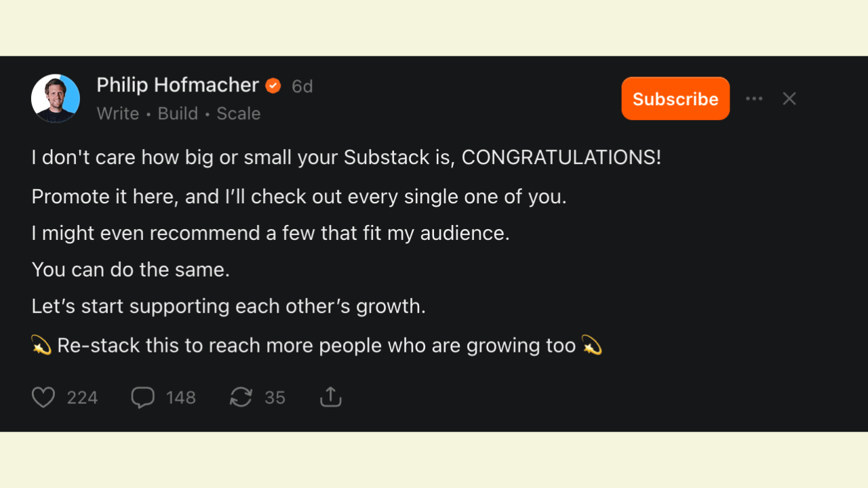
Task: Click the orange verified badge next to name
Action: 273,85
